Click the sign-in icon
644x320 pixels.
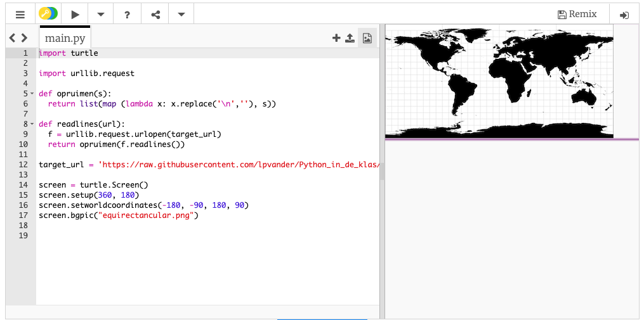point(624,15)
